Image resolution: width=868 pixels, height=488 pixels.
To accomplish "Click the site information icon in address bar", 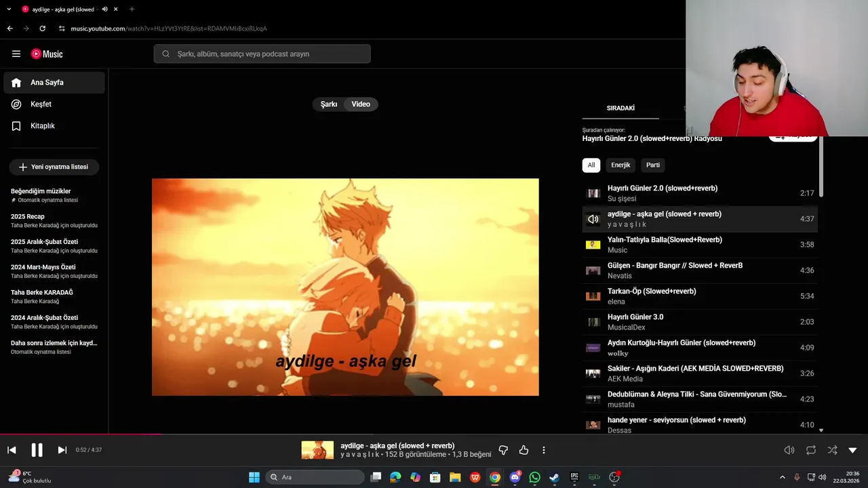I will coord(62,28).
